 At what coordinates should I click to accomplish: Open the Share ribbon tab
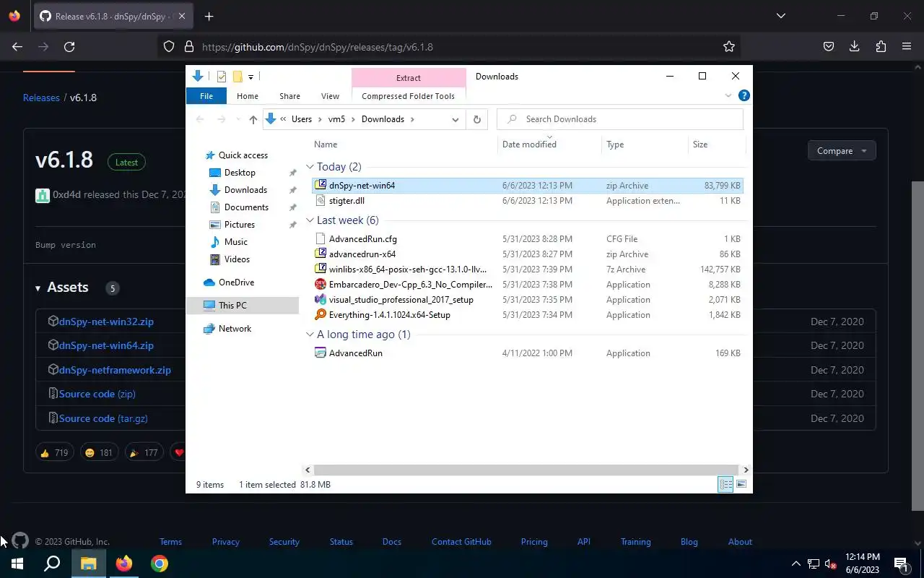(x=289, y=96)
